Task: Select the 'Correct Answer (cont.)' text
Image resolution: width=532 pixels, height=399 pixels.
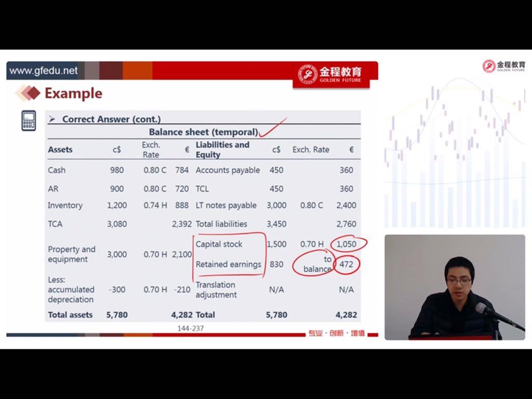Action: [111, 119]
